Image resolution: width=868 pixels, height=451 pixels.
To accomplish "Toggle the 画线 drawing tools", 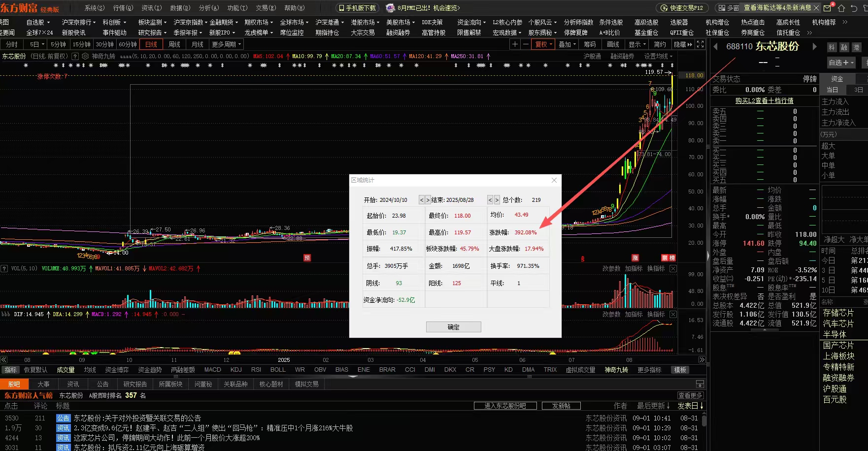I will (x=613, y=44).
